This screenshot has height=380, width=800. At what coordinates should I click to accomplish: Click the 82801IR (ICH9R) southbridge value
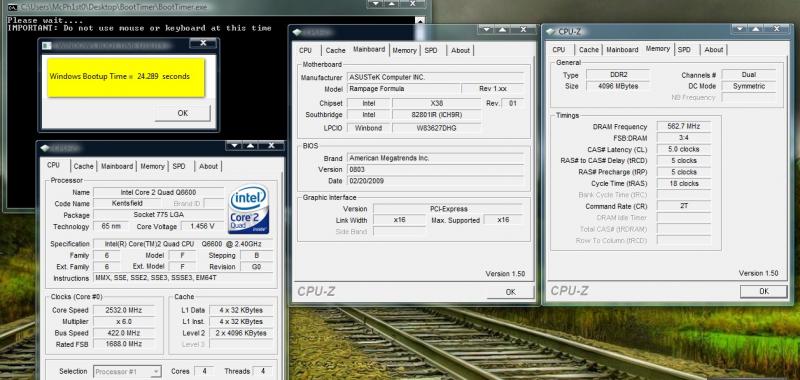click(x=437, y=114)
